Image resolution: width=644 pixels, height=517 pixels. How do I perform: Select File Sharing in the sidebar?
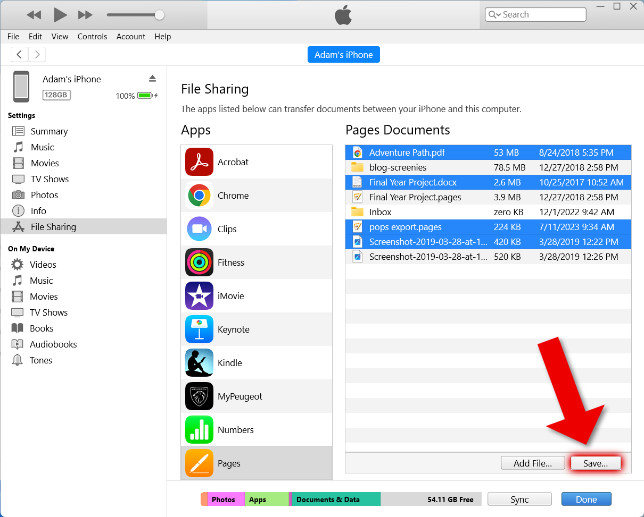pyautogui.click(x=83, y=227)
